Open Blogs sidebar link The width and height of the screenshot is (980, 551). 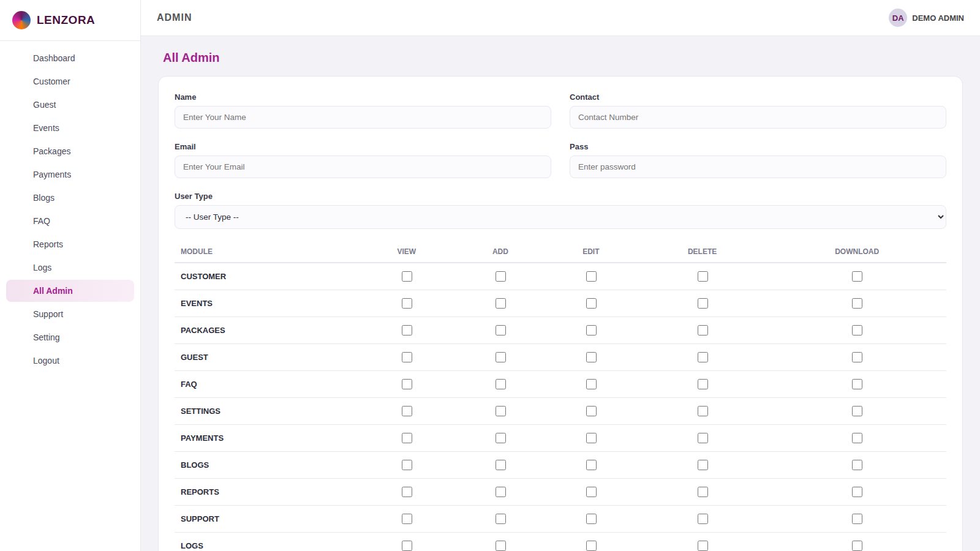(x=70, y=198)
